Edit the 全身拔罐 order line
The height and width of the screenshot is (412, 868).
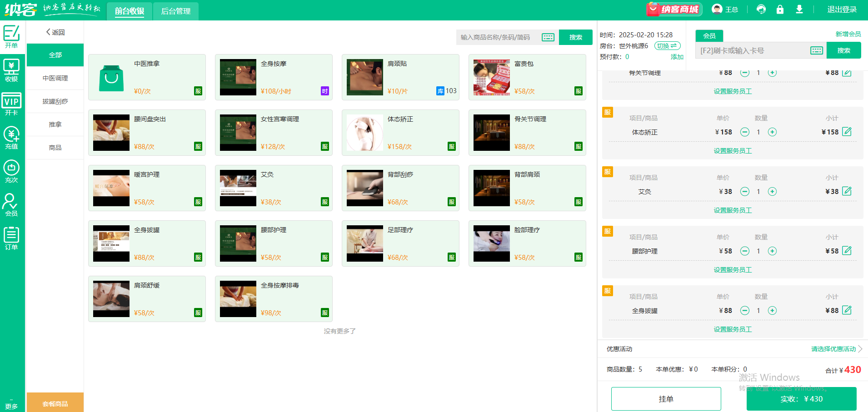tap(847, 310)
